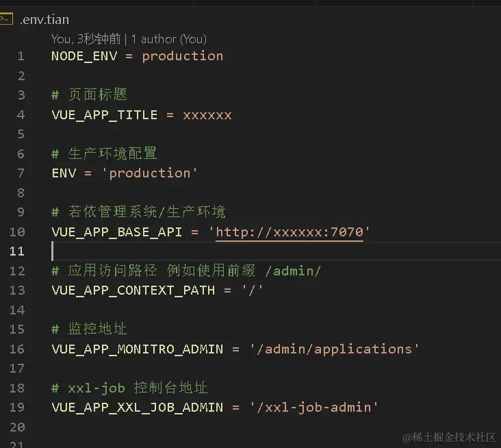Click the VUE_APP_CONTEXT_PATH variable name
This screenshot has width=501, height=448.
[133, 290]
